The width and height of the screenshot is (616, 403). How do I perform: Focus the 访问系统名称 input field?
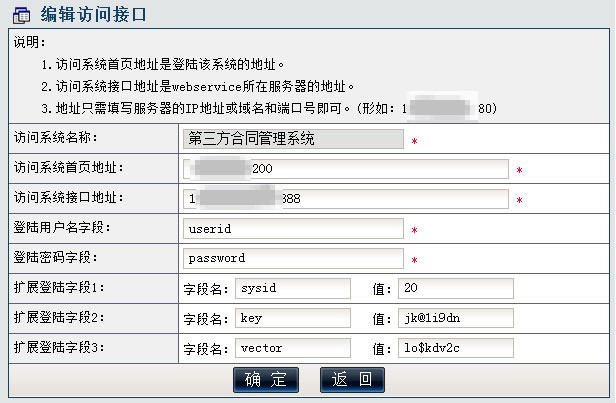point(293,139)
